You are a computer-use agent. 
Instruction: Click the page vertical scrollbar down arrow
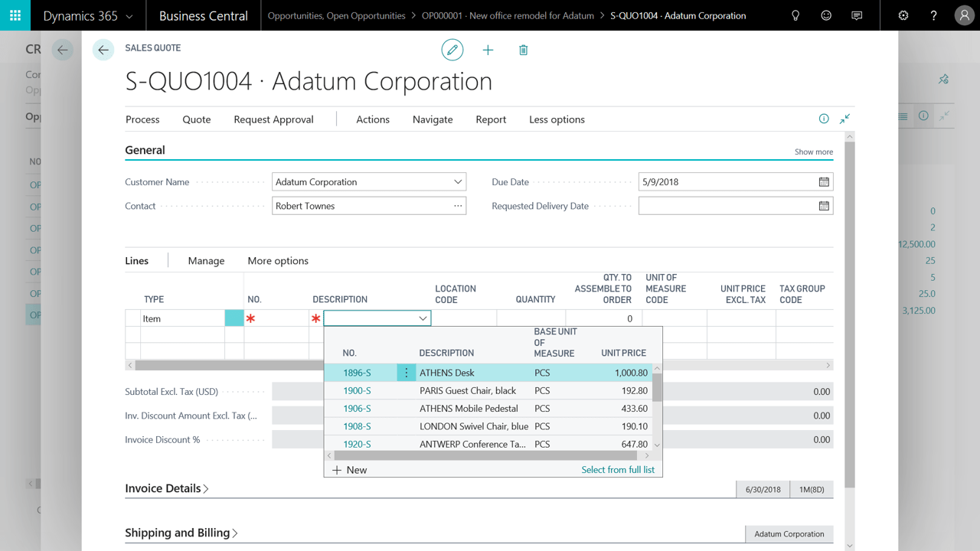pyautogui.click(x=849, y=546)
